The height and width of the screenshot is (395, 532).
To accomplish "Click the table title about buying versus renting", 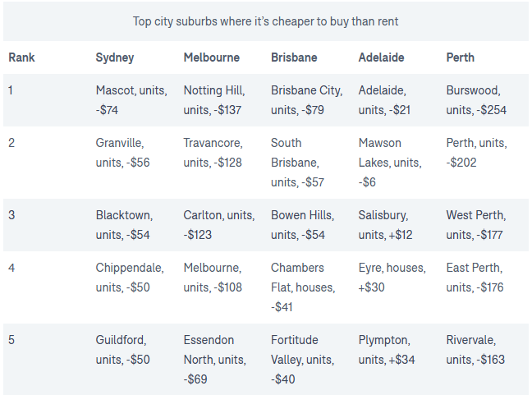I will (266, 21).
